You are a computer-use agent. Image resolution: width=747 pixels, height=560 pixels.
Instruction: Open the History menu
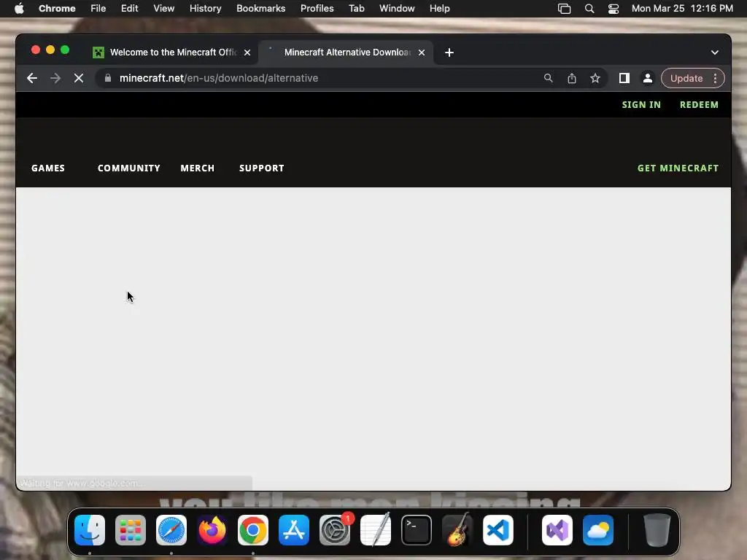click(x=205, y=9)
